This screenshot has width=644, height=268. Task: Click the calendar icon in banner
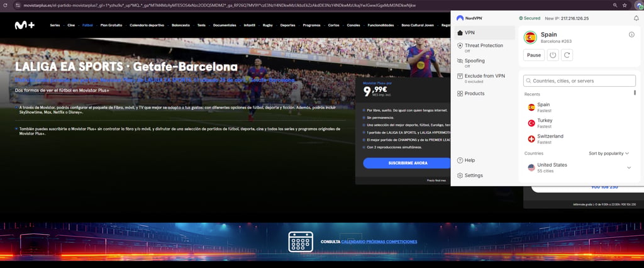tap(301, 242)
